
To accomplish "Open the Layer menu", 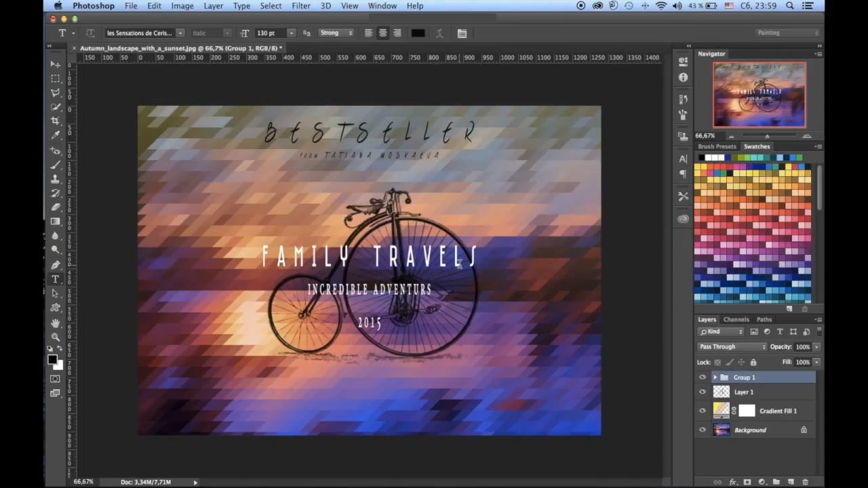I will coord(213,6).
